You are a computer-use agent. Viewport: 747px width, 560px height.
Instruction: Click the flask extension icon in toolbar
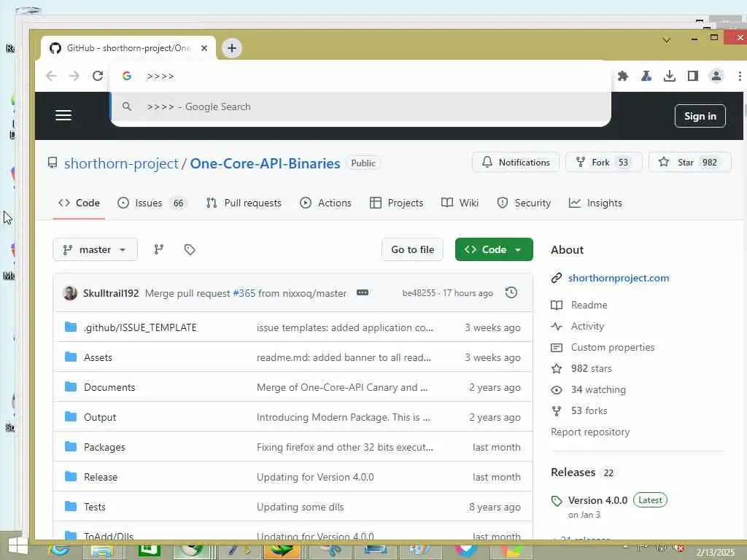tap(646, 76)
